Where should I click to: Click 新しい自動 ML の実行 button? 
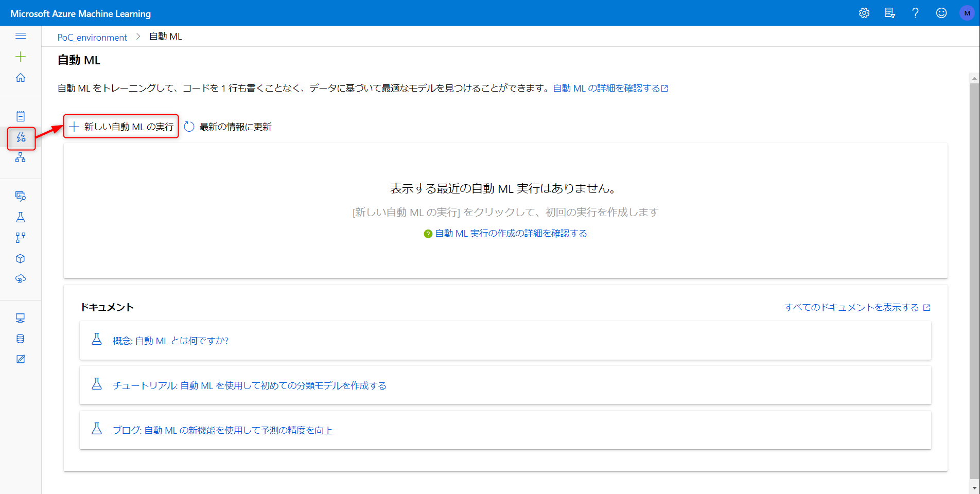tap(121, 127)
